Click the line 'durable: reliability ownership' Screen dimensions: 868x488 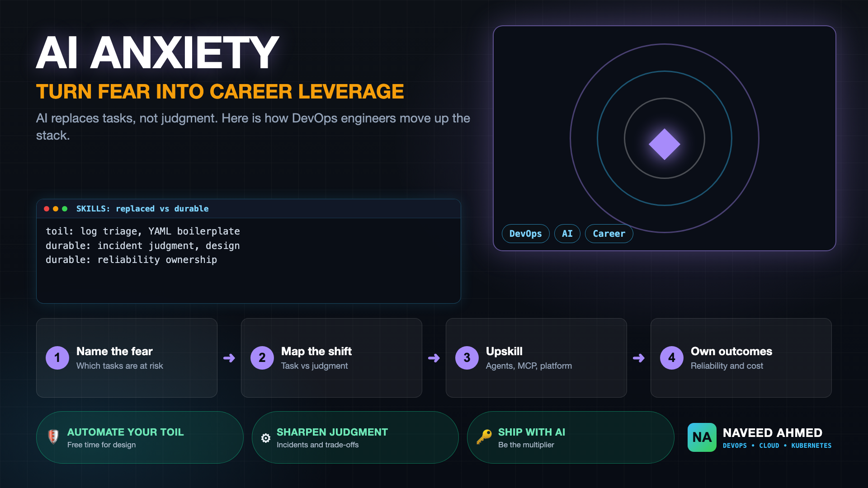pos(131,260)
